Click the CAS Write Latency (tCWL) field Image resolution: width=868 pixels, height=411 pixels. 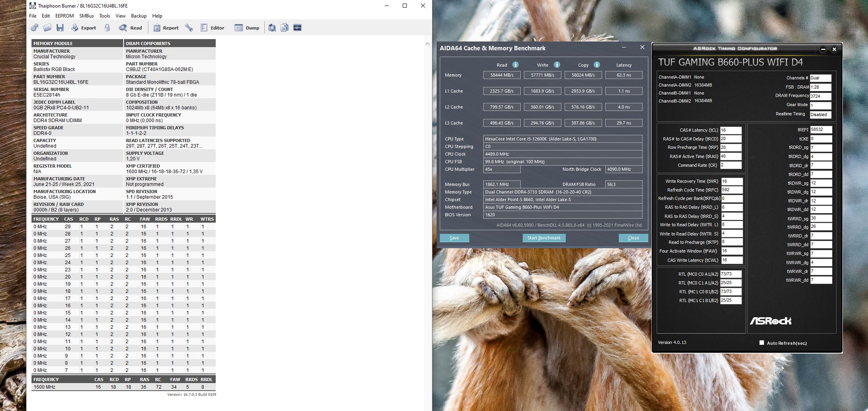pyautogui.click(x=732, y=260)
